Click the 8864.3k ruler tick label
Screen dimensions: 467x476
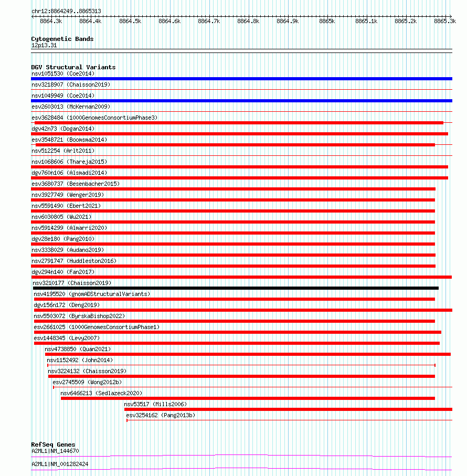coord(51,21)
